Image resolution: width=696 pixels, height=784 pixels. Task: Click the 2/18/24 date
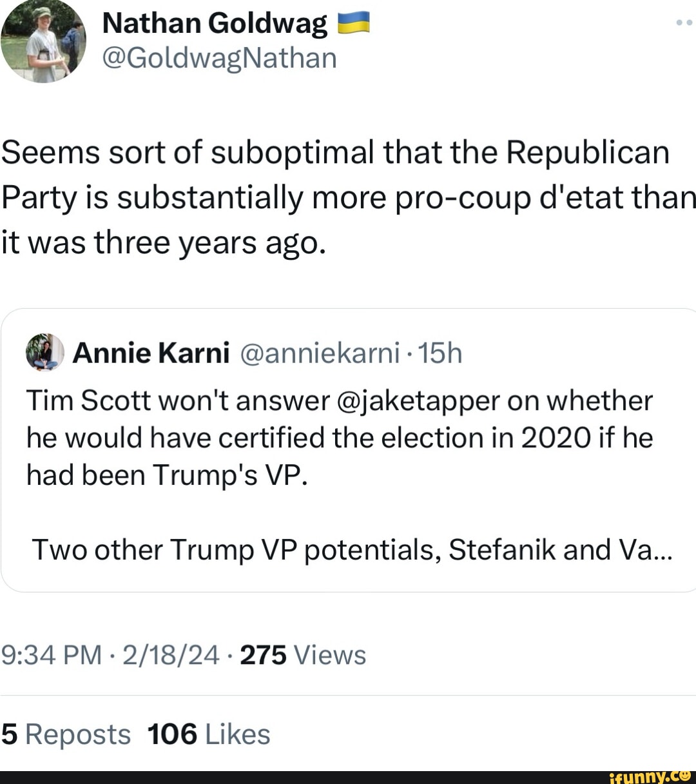tap(171, 655)
